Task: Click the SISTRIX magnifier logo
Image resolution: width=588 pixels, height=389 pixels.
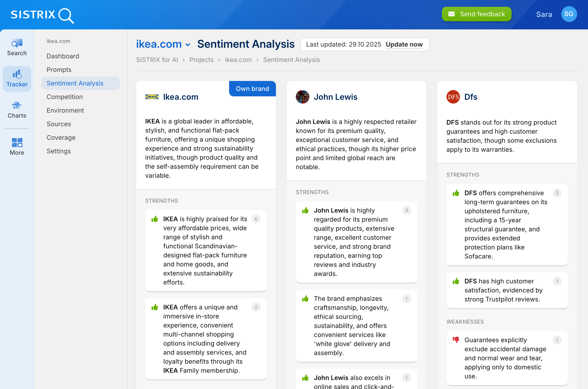Action: pyautogui.click(x=66, y=15)
